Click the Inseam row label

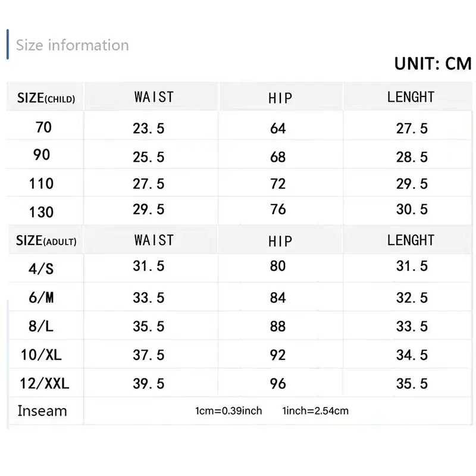pyautogui.click(x=42, y=411)
